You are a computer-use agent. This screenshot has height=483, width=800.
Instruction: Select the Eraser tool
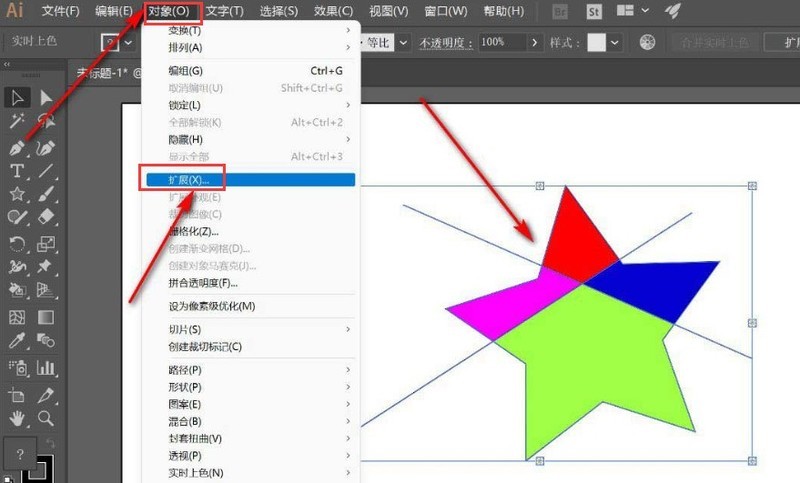(46, 217)
